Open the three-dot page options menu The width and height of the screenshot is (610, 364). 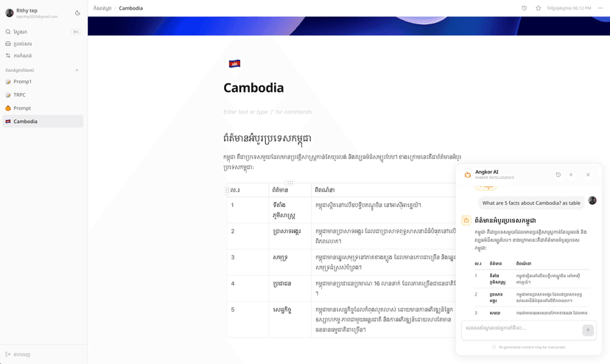click(600, 8)
